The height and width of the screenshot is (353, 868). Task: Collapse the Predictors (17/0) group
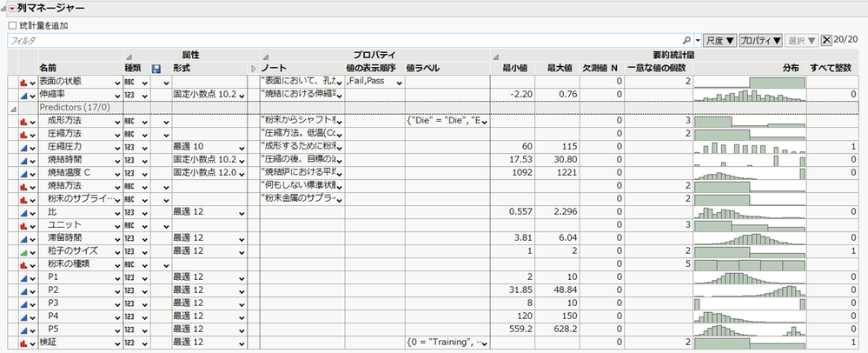pos(13,108)
